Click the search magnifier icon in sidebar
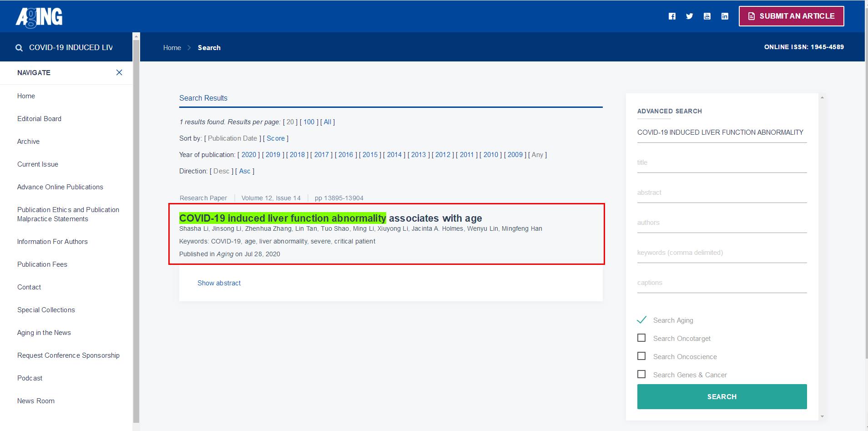The image size is (868, 431). pyautogui.click(x=19, y=48)
